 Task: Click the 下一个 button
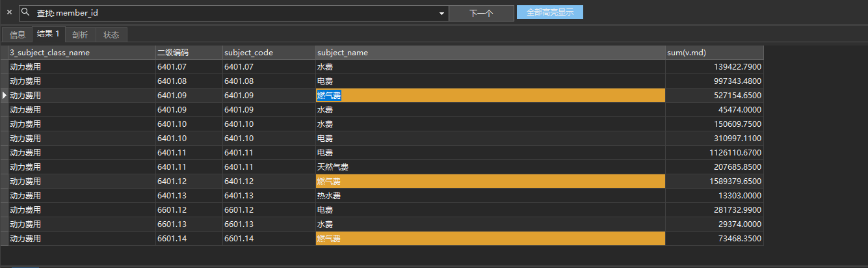(481, 13)
